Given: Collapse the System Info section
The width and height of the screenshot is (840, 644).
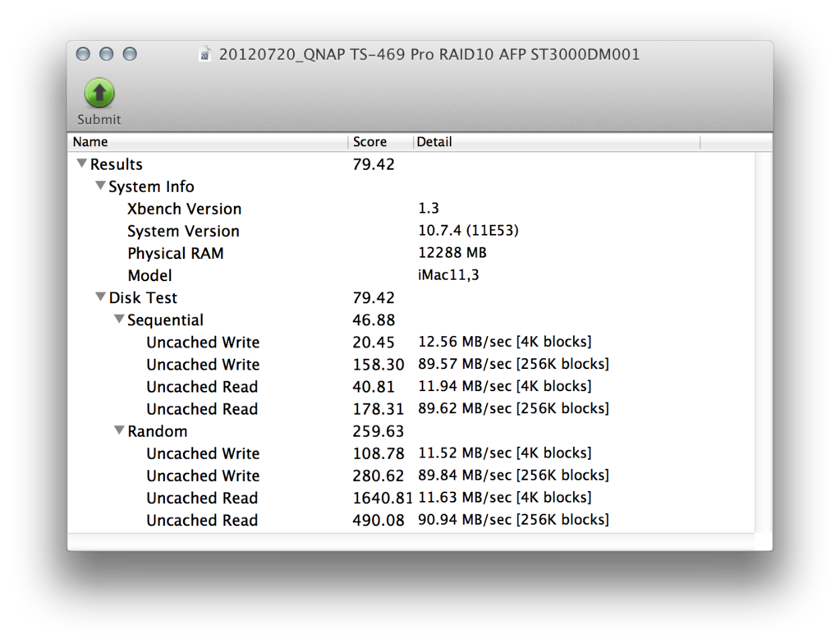Looking at the screenshot, I should point(100,186).
